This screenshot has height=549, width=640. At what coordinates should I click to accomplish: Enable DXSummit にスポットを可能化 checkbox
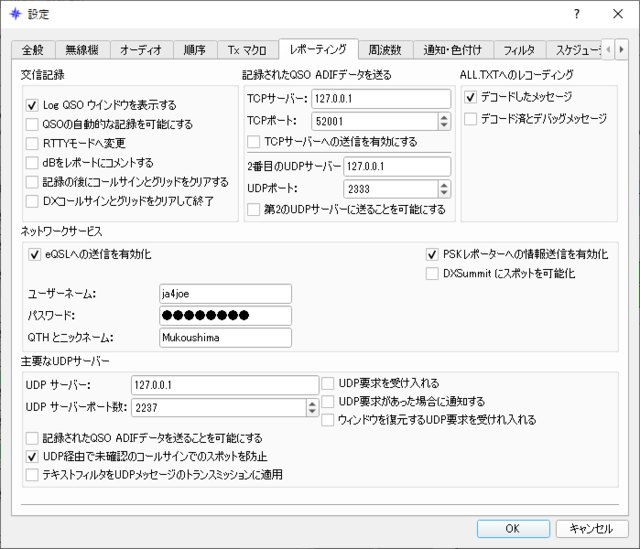tap(432, 273)
